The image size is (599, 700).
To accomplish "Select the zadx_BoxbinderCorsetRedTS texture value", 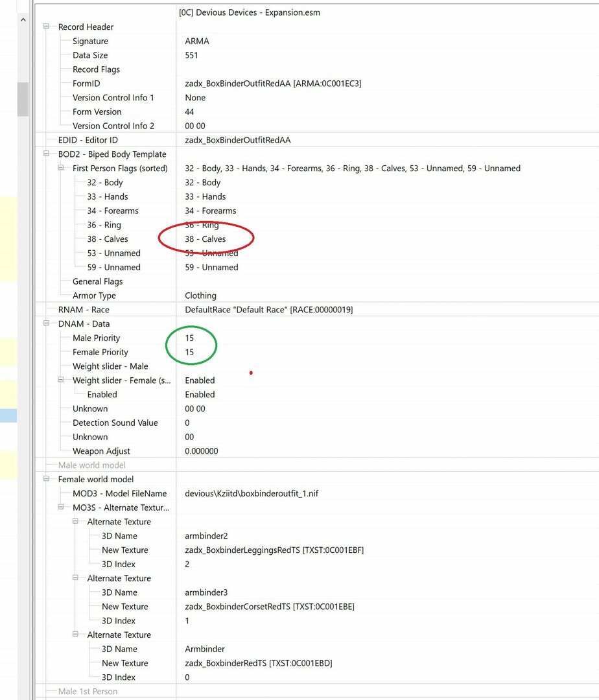I will (270, 607).
